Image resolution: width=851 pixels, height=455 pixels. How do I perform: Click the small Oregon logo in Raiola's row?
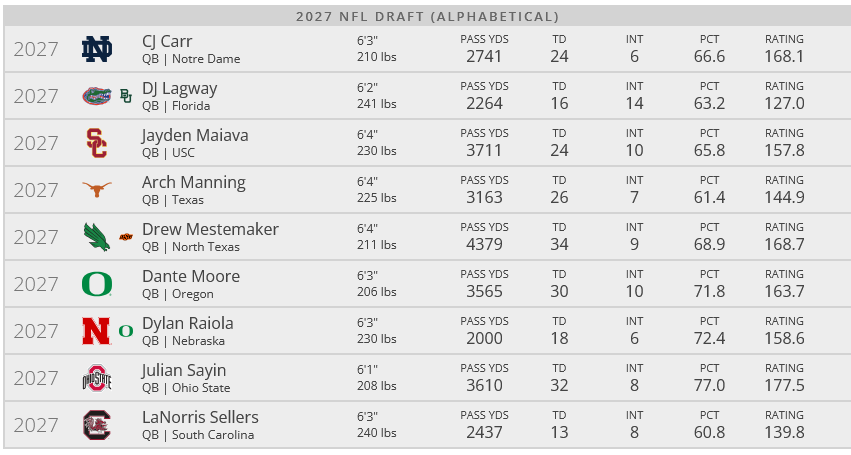125,331
